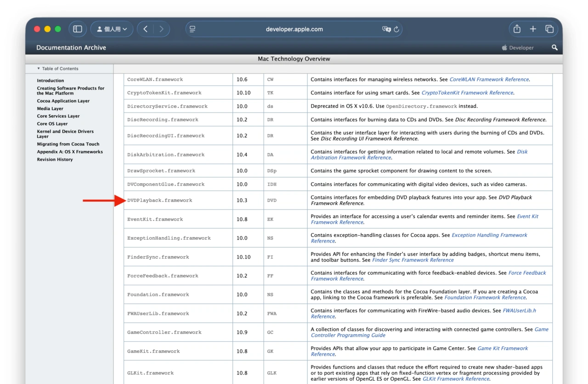
Task: Open Foundation Framework Reference link
Action: click(x=485, y=298)
